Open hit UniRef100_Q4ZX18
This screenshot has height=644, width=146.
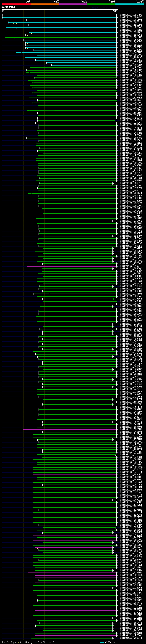(x=131, y=389)
